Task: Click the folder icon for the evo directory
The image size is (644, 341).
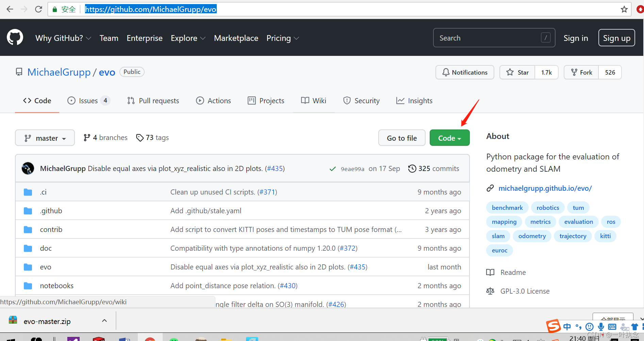Action: (x=28, y=267)
